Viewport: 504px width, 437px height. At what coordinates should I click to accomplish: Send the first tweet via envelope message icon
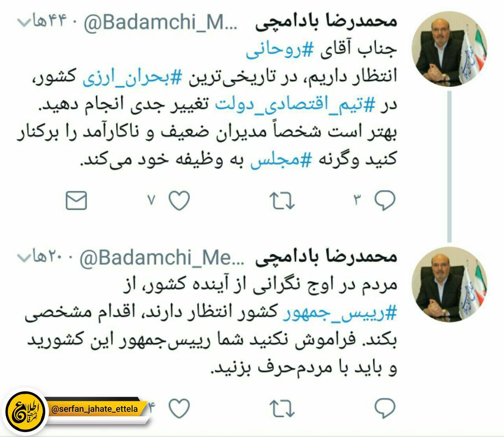tap(76, 200)
